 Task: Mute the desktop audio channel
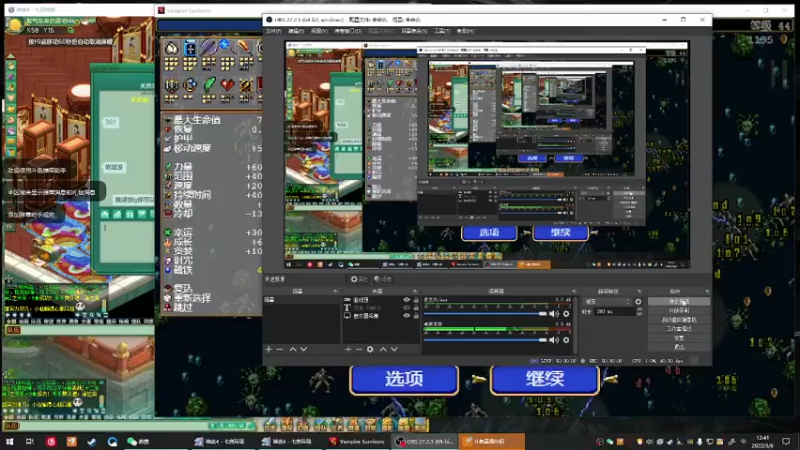[x=554, y=340]
